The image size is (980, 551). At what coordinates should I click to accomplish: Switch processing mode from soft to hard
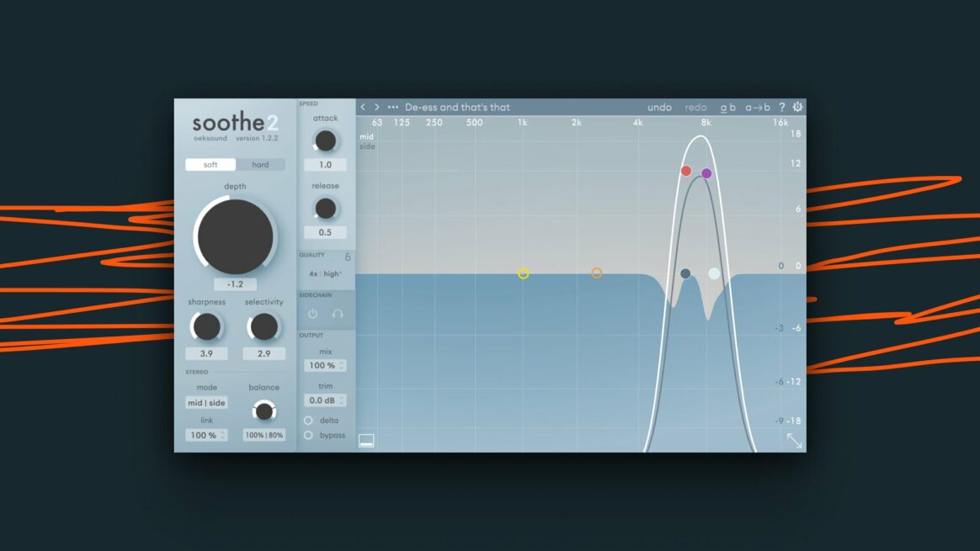[x=261, y=164]
